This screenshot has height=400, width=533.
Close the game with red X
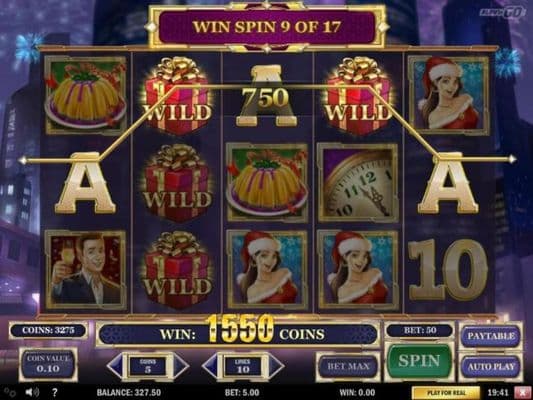(522, 393)
